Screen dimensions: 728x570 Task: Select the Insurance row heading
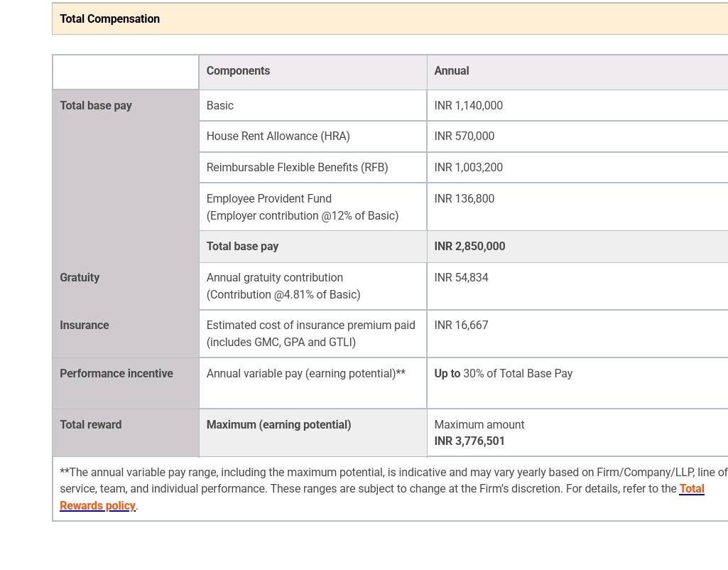coord(84,326)
